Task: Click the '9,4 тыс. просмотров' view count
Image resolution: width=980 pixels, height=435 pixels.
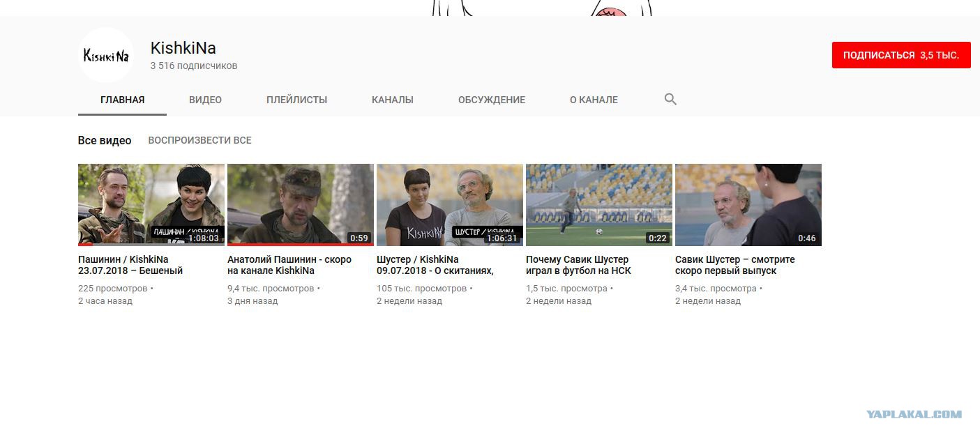Action: pyautogui.click(x=271, y=288)
